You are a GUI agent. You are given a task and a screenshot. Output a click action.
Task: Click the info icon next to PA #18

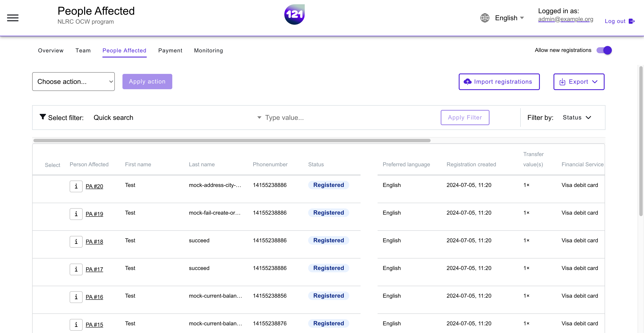tap(76, 241)
